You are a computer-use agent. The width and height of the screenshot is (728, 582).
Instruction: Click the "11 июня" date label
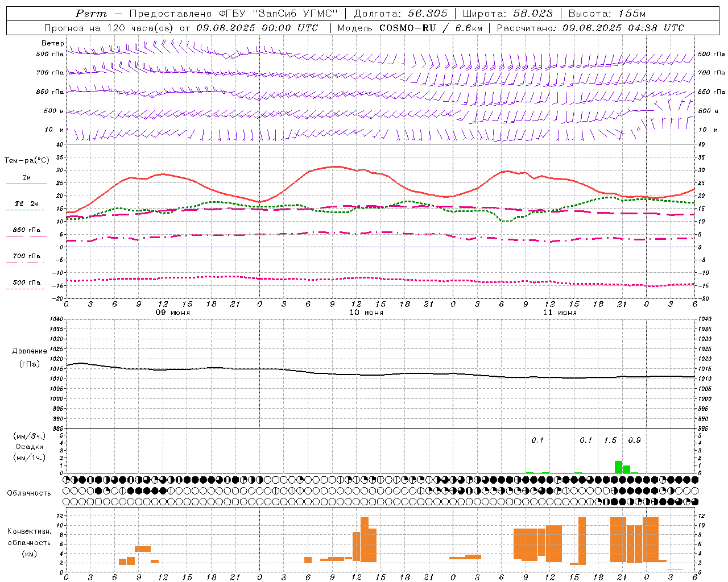click(x=560, y=313)
